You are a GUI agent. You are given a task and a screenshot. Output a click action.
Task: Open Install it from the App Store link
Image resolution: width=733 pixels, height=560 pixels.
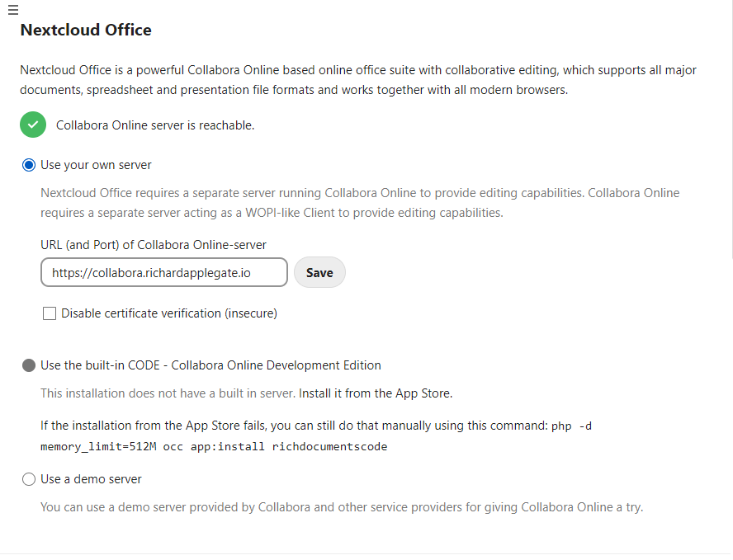[375, 393]
